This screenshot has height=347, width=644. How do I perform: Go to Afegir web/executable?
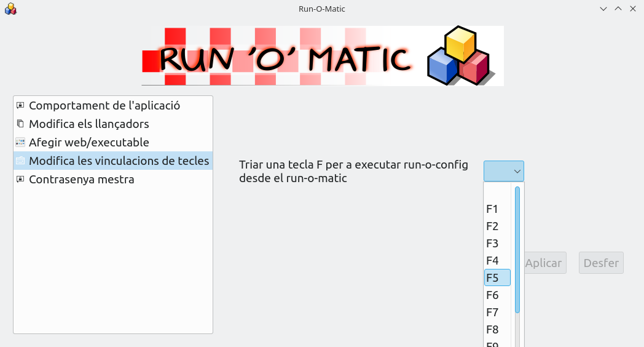click(x=113, y=142)
